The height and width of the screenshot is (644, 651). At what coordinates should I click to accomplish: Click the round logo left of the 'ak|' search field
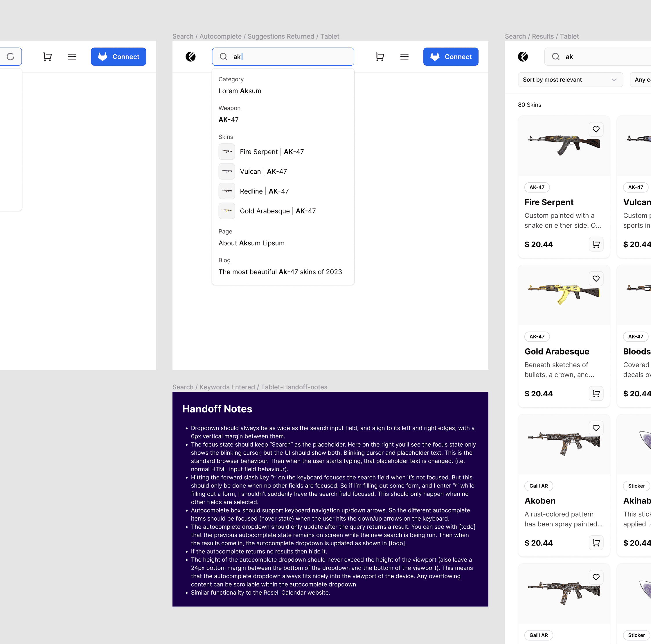click(191, 57)
